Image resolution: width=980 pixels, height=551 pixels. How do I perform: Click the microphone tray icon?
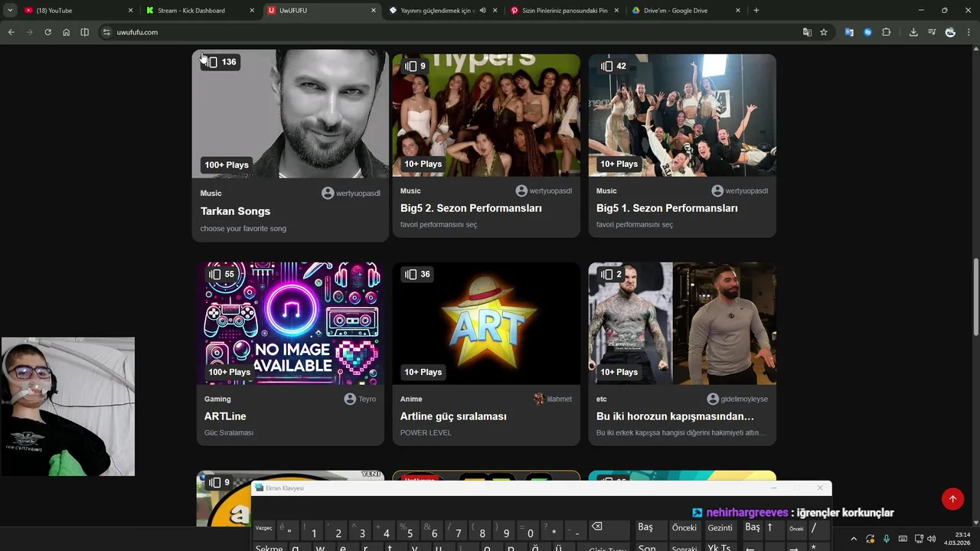(887, 540)
